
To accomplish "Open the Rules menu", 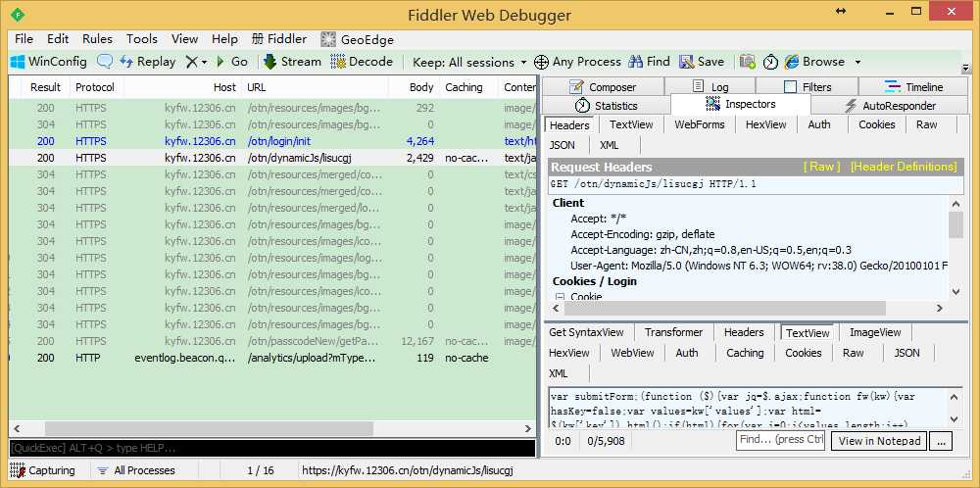I will tap(97, 39).
